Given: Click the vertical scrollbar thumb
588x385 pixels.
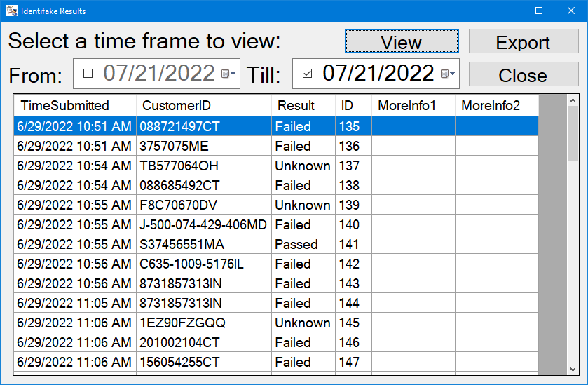Looking at the screenshot, I should pyautogui.click(x=573, y=133).
